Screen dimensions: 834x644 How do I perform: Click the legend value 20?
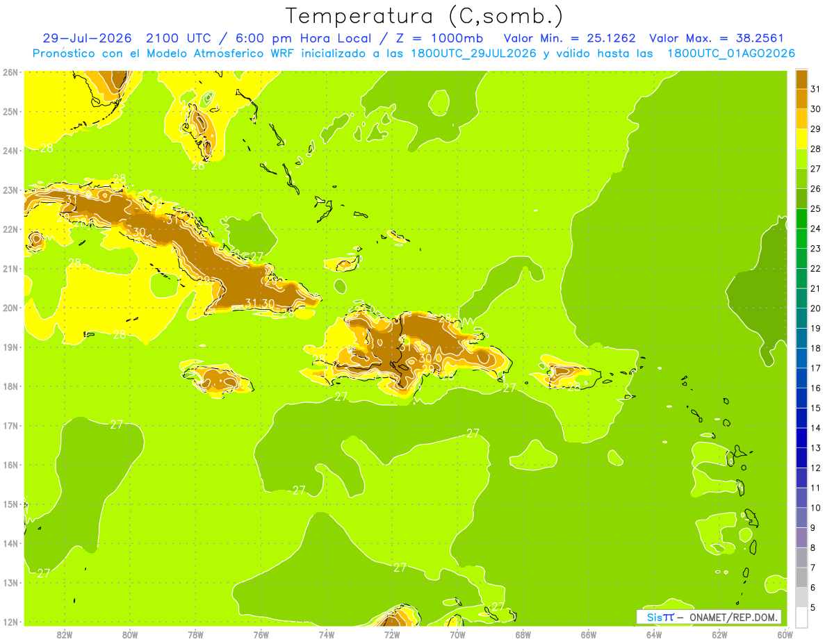point(815,308)
